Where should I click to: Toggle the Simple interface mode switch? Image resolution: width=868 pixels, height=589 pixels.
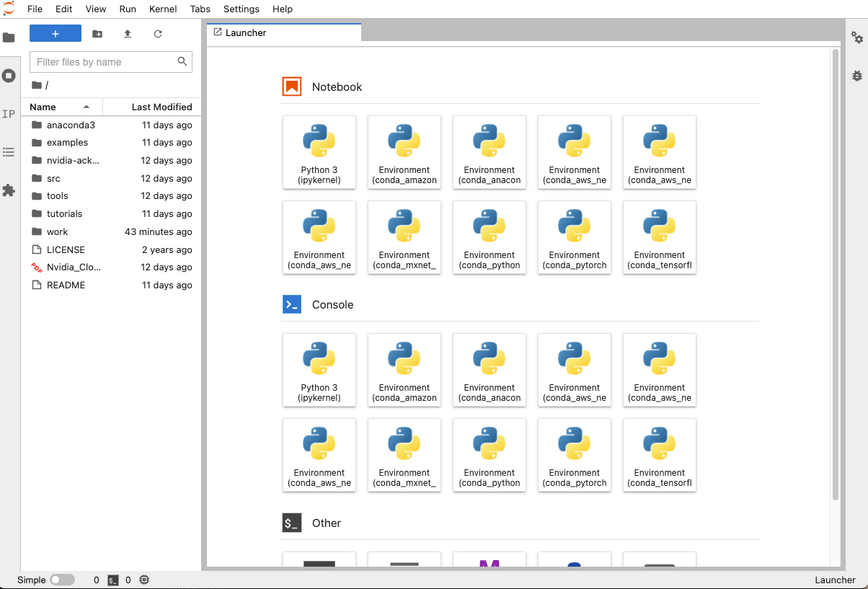tap(62, 580)
